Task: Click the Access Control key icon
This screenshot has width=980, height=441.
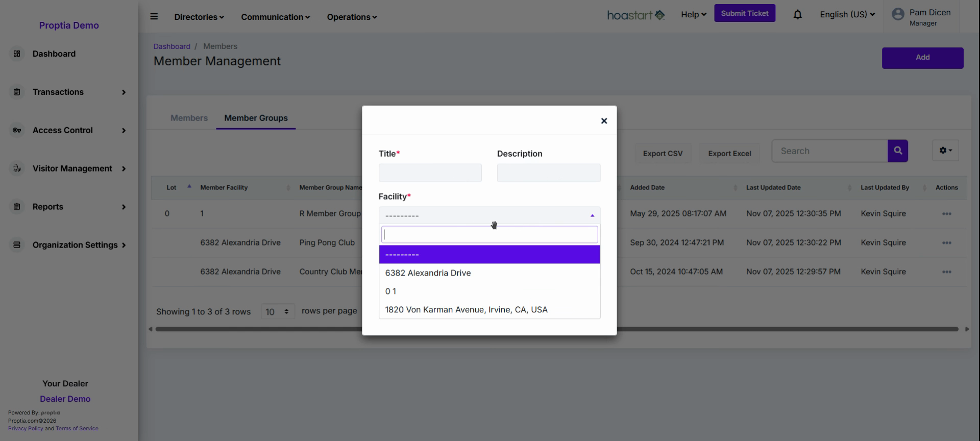Action: (x=17, y=130)
